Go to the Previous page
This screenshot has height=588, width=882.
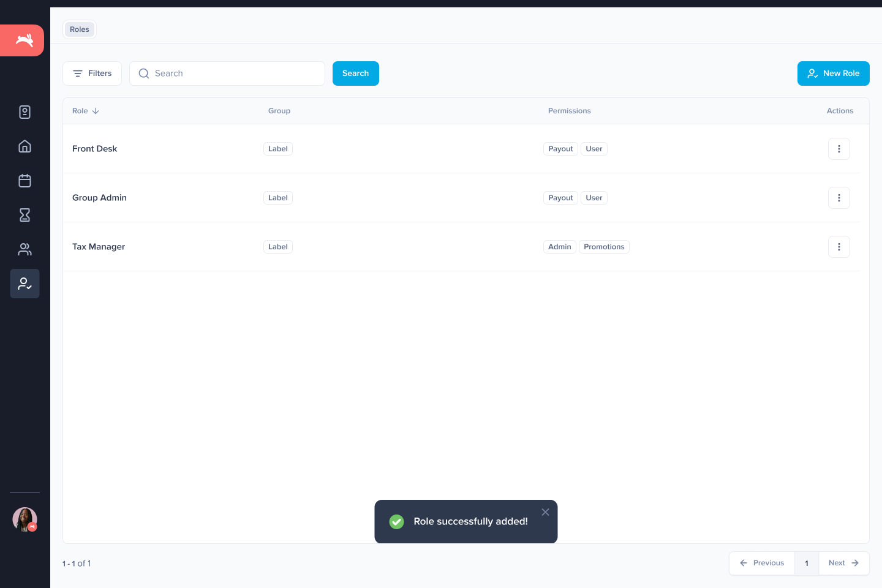coord(762,563)
